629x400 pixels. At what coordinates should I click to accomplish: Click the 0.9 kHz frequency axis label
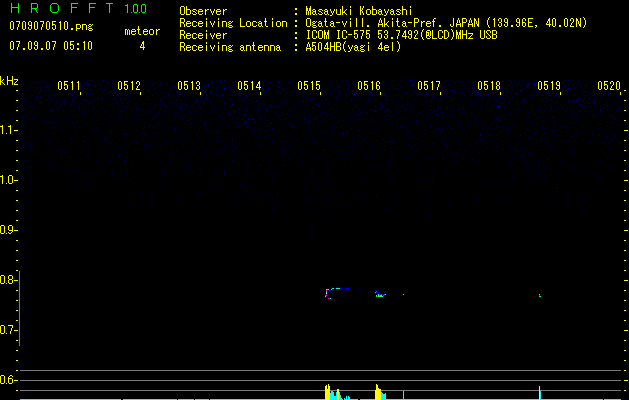pyautogui.click(x=8, y=230)
